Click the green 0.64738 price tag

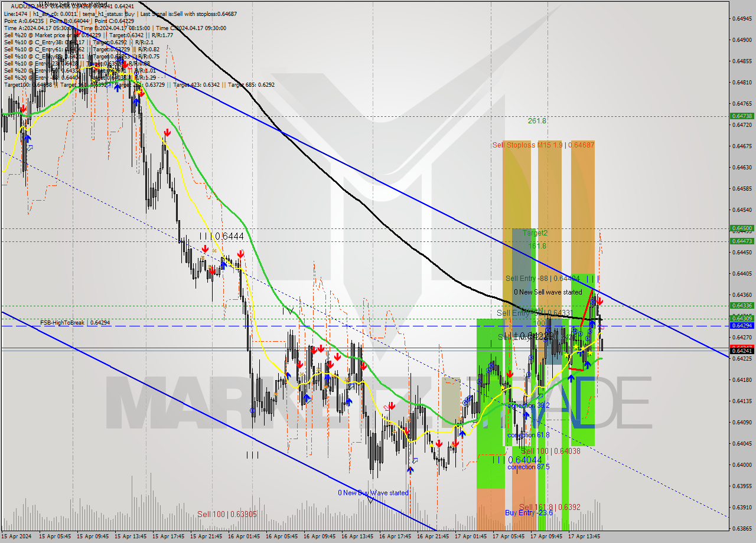click(742, 116)
